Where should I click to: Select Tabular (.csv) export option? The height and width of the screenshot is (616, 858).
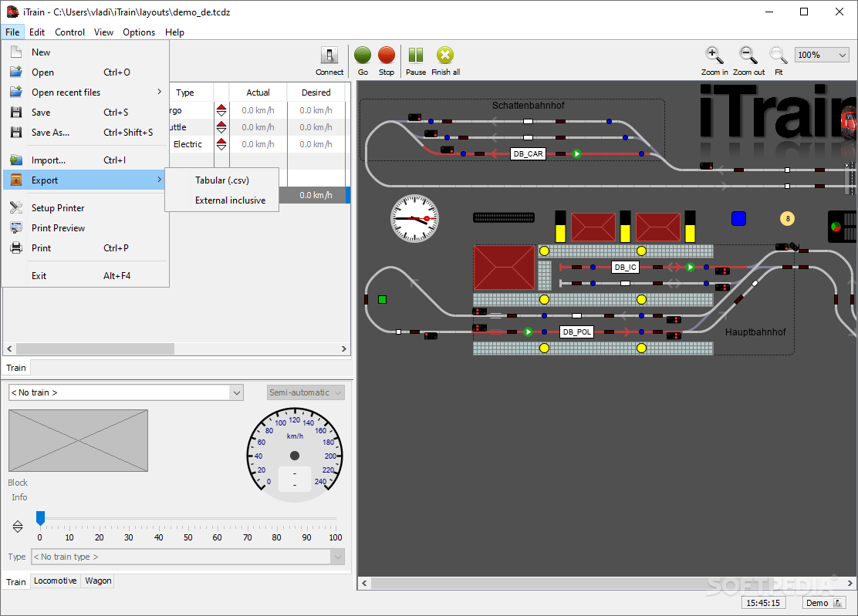coord(222,180)
